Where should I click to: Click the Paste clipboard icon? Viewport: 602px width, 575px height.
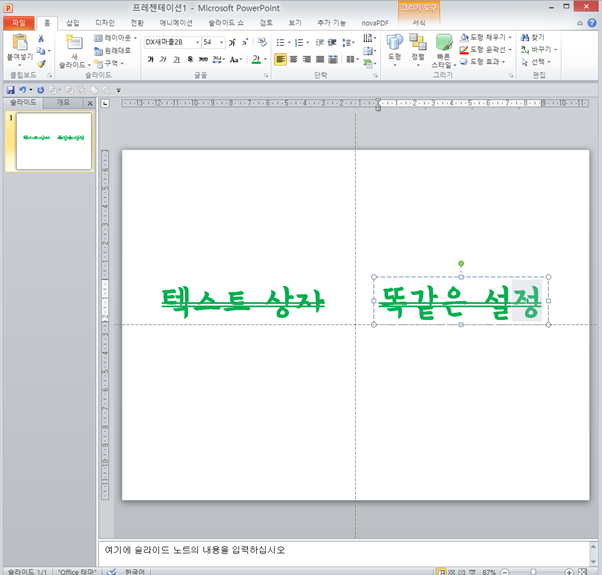point(20,42)
